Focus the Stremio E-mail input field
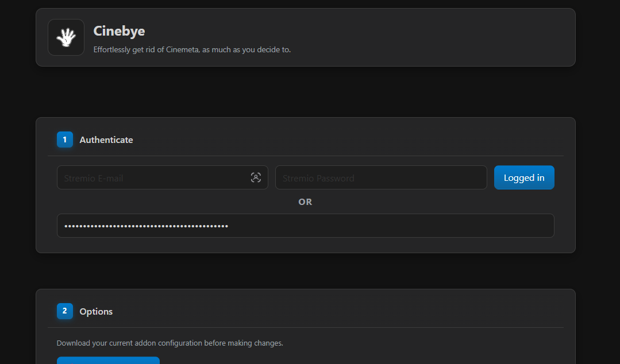This screenshot has width=620, height=364. coord(152,178)
